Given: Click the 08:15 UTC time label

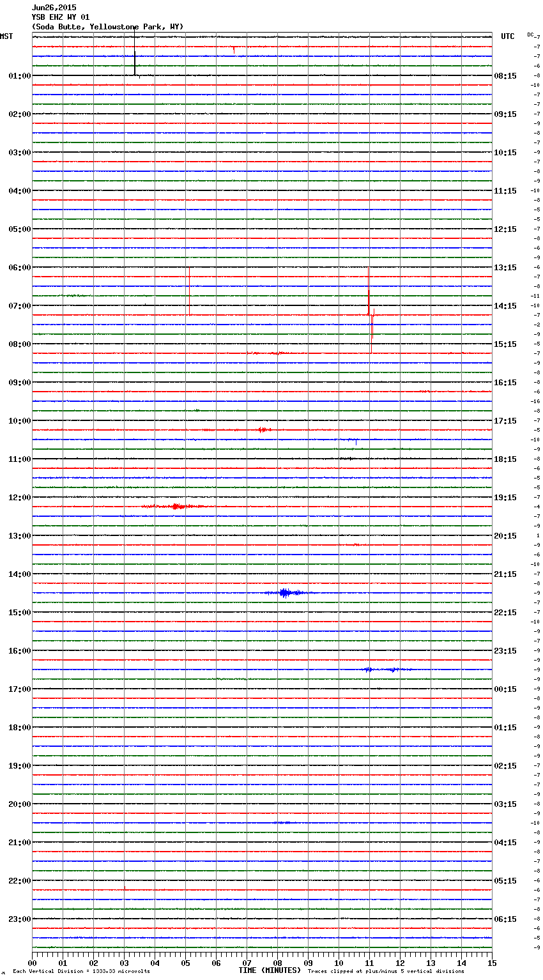Looking at the screenshot, I should pos(505,76).
